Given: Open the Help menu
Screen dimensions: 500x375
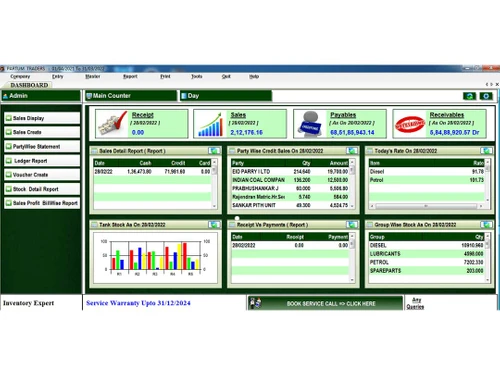Looking at the screenshot, I should click(254, 76).
